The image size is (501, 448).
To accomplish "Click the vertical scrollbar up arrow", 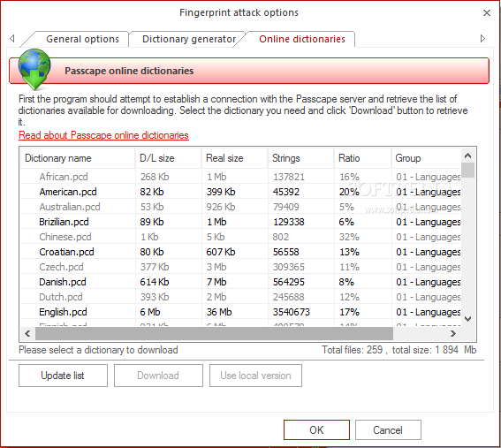I will point(467,156).
